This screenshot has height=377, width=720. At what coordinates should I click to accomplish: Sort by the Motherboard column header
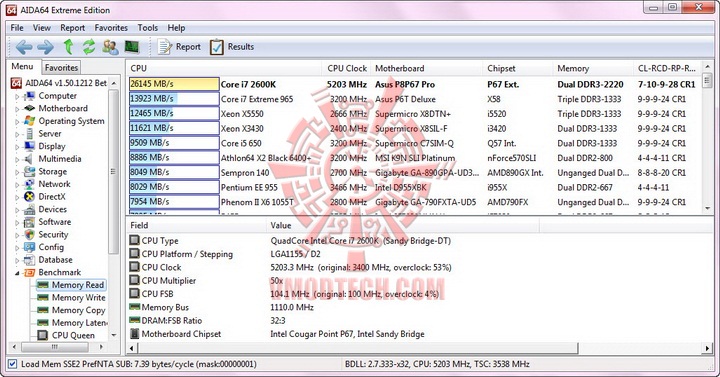(x=427, y=68)
